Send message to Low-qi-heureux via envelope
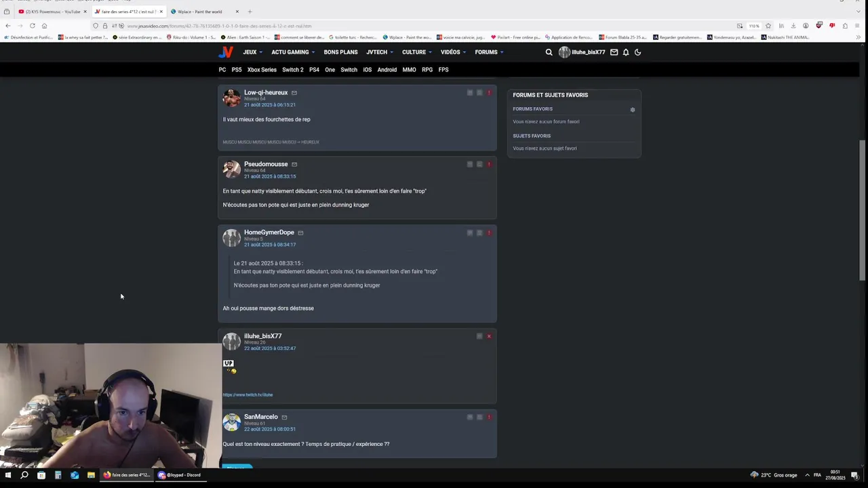Screen dimensions: 868x488 coord(294,93)
